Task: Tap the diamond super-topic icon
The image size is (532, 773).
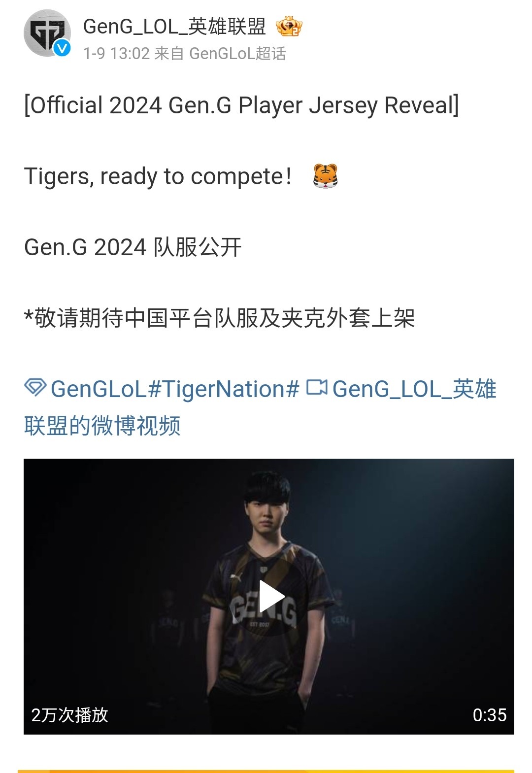Action: (35, 388)
